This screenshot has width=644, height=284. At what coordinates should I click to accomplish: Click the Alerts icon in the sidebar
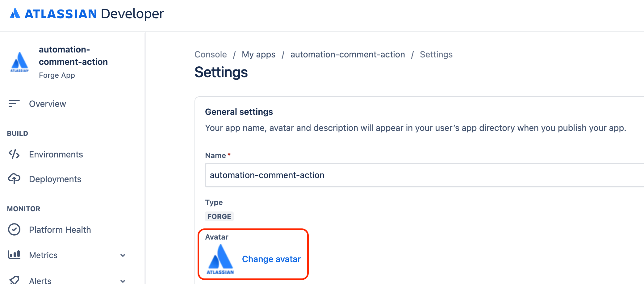pos(14,280)
